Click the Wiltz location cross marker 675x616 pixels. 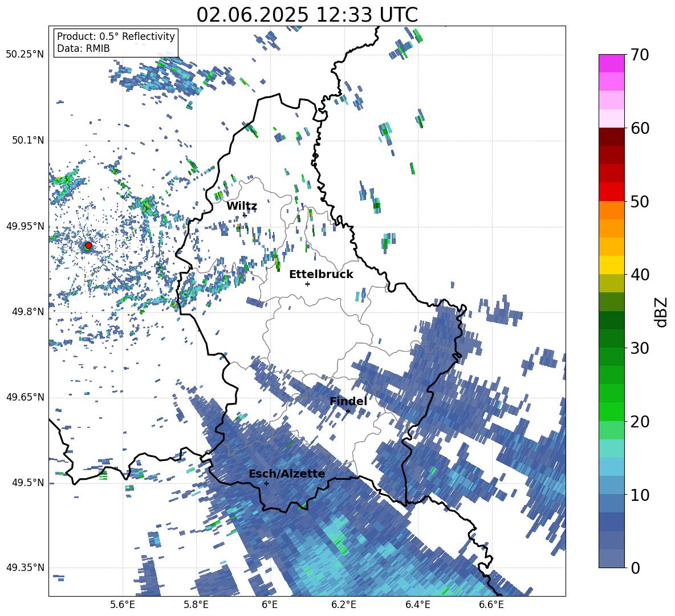[245, 215]
